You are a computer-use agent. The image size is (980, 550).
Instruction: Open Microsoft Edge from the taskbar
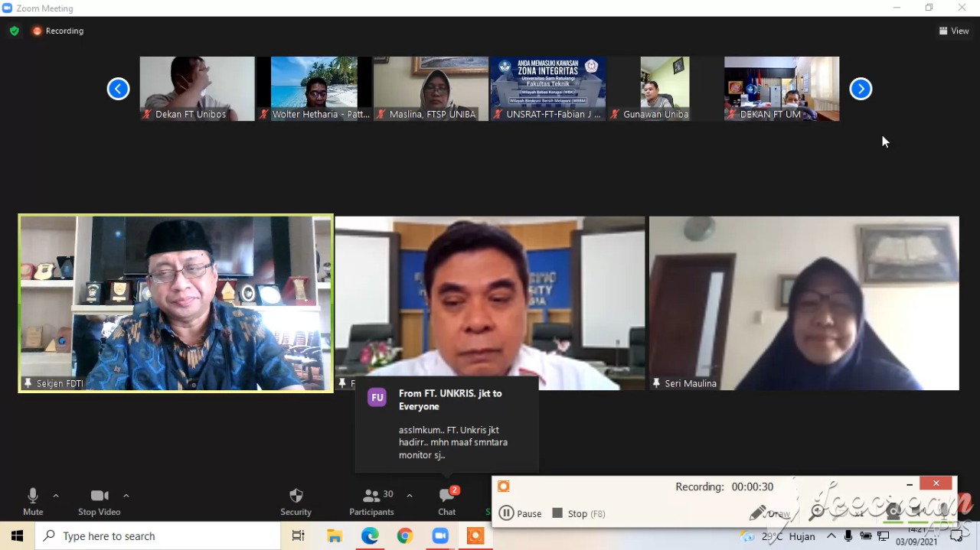(370, 536)
